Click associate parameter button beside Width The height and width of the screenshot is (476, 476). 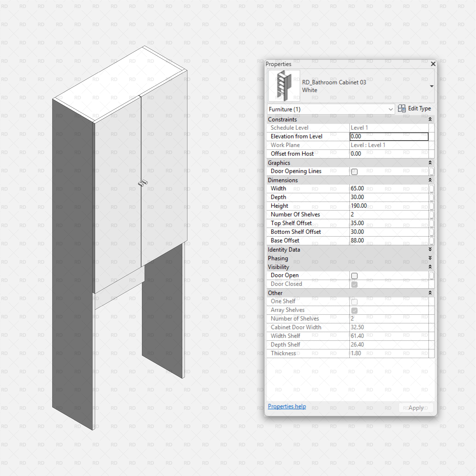(x=432, y=188)
